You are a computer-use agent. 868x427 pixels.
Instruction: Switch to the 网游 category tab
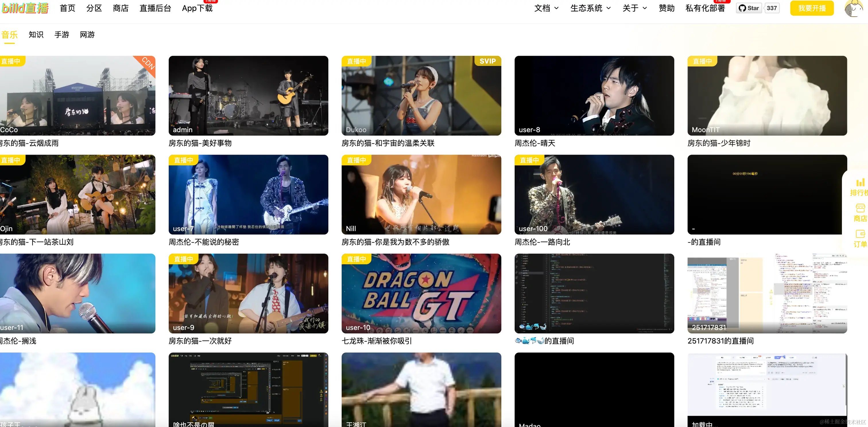click(x=87, y=35)
